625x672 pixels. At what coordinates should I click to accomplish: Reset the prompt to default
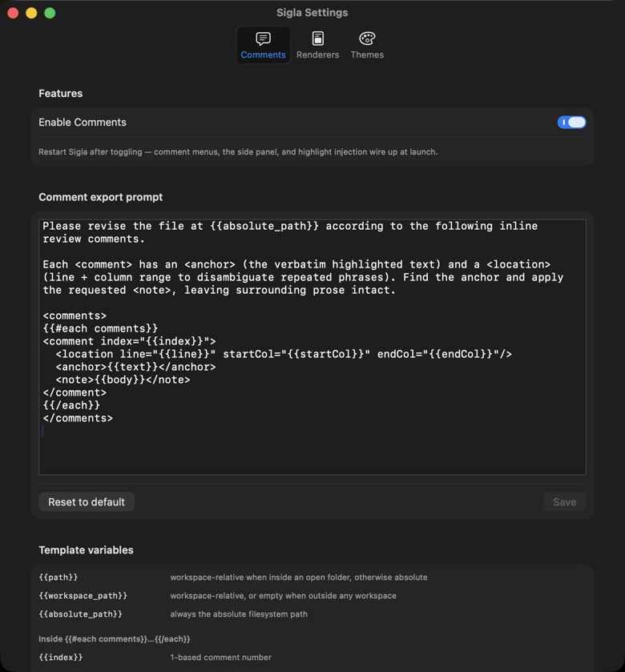click(87, 502)
